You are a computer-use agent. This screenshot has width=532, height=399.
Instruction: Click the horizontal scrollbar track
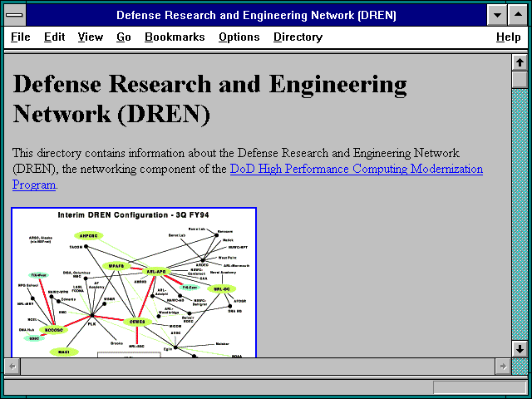258,367
